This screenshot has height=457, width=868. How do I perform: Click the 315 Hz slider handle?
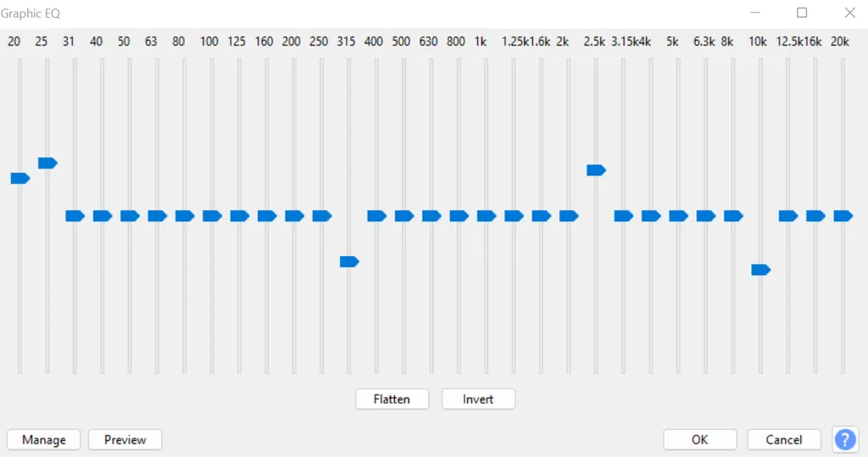tap(349, 261)
